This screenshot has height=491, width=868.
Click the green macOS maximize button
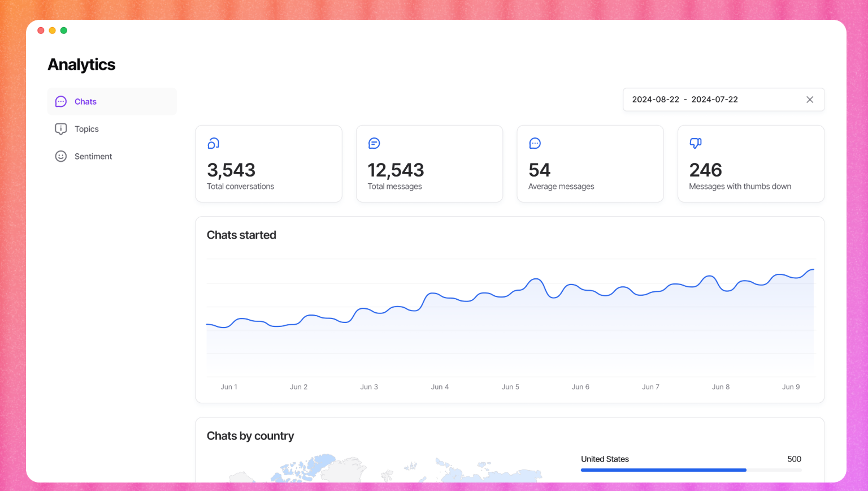(64, 31)
